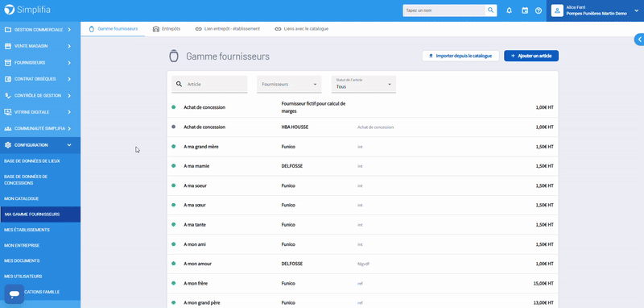Click the search magnifier in top bar
The height and width of the screenshot is (308, 644).
pos(491,10)
